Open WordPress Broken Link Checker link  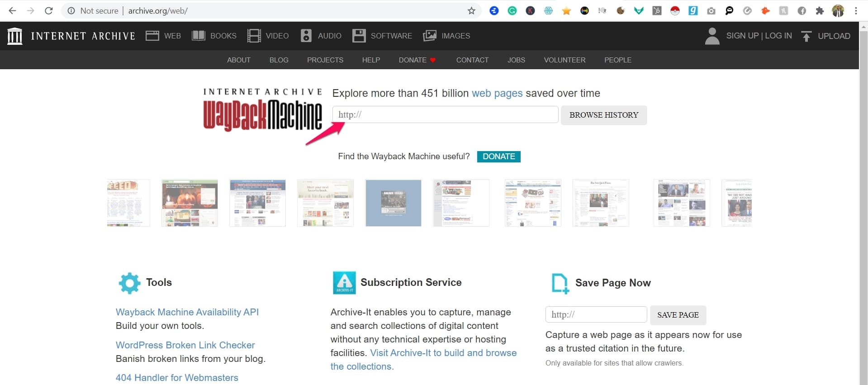point(185,345)
